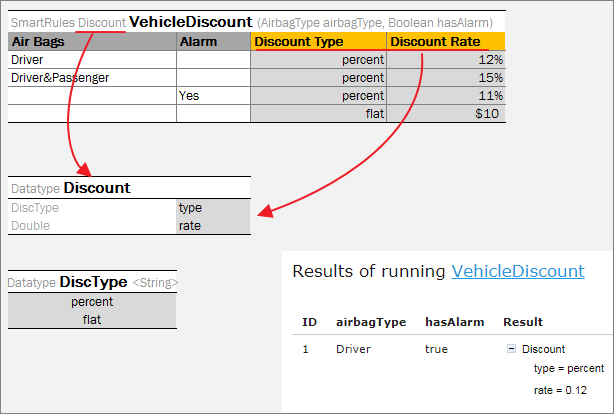Image resolution: width=614 pixels, height=414 pixels.
Task: Select the percent value in DiscType
Action: (x=92, y=302)
